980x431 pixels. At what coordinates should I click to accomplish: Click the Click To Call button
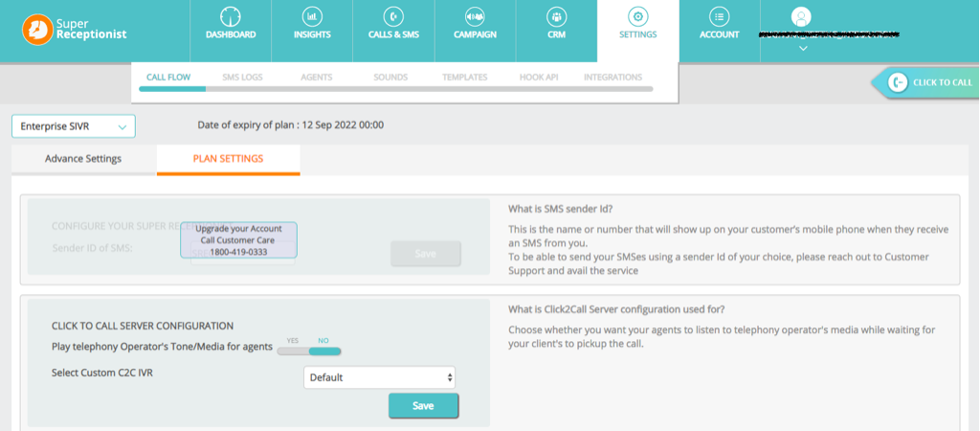[925, 82]
